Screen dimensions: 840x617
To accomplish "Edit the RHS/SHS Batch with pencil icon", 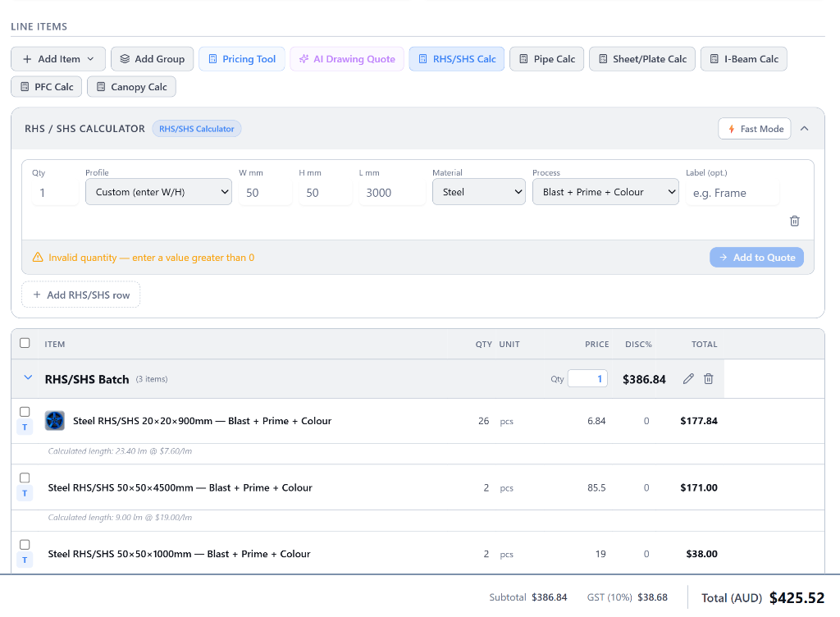I will 688,379.
